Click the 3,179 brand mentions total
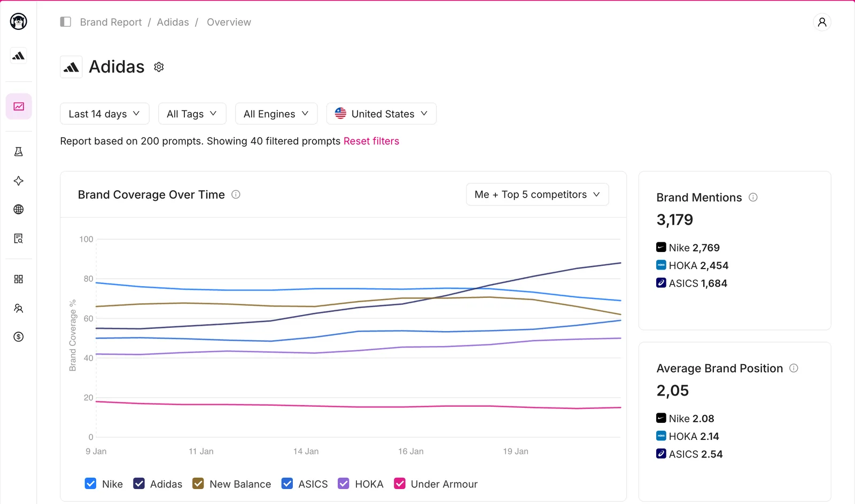The width and height of the screenshot is (855, 504). (x=674, y=219)
